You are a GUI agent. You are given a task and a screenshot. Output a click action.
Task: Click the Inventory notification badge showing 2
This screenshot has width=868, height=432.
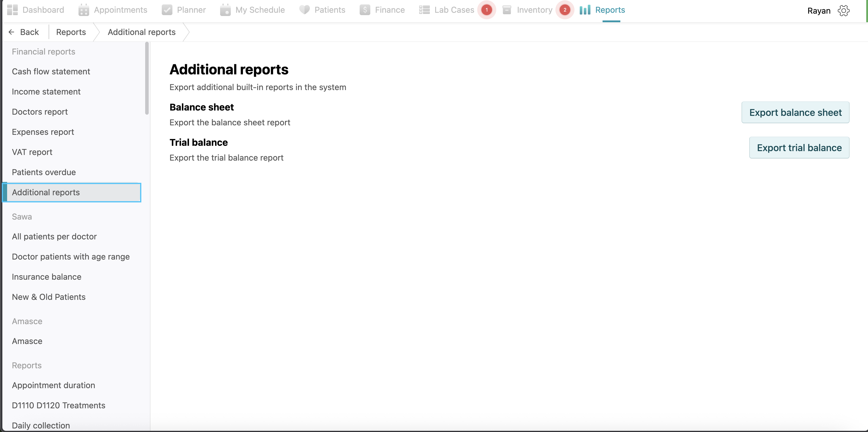tap(565, 10)
